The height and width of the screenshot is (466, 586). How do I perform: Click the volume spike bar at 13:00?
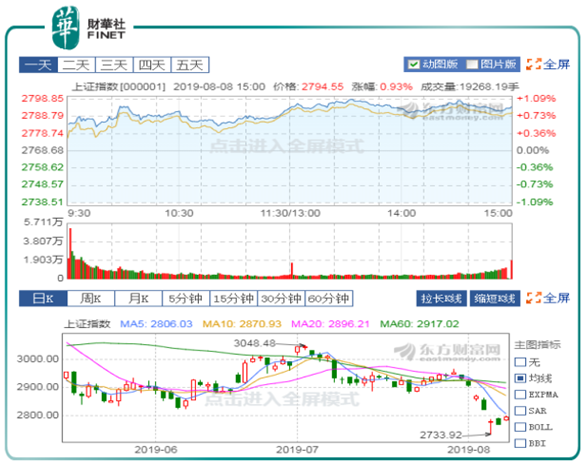point(292,271)
